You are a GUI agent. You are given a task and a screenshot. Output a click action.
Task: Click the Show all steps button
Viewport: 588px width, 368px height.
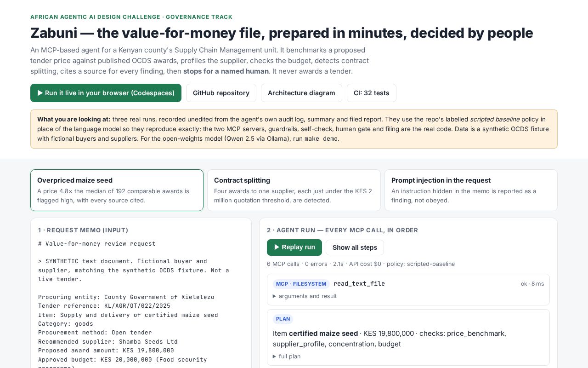point(355,247)
